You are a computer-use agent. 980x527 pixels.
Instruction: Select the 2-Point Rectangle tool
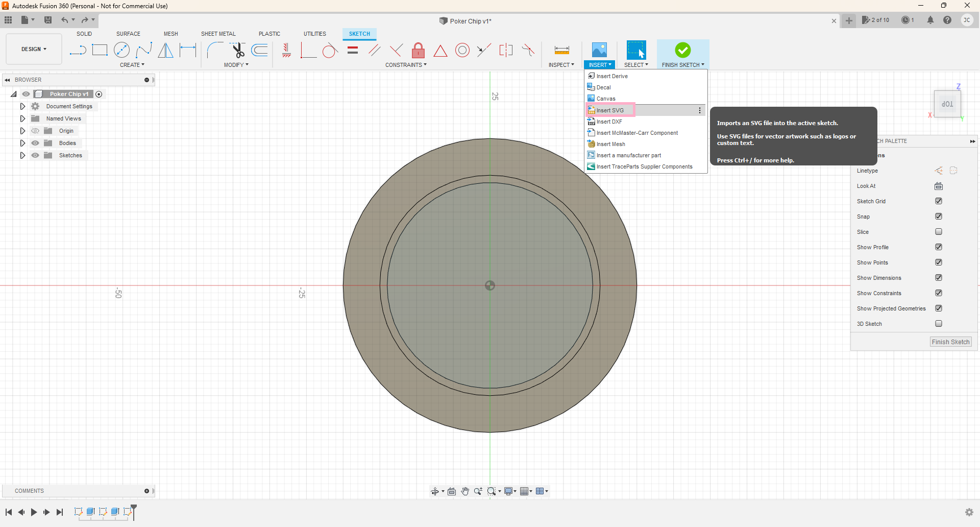tap(100, 50)
